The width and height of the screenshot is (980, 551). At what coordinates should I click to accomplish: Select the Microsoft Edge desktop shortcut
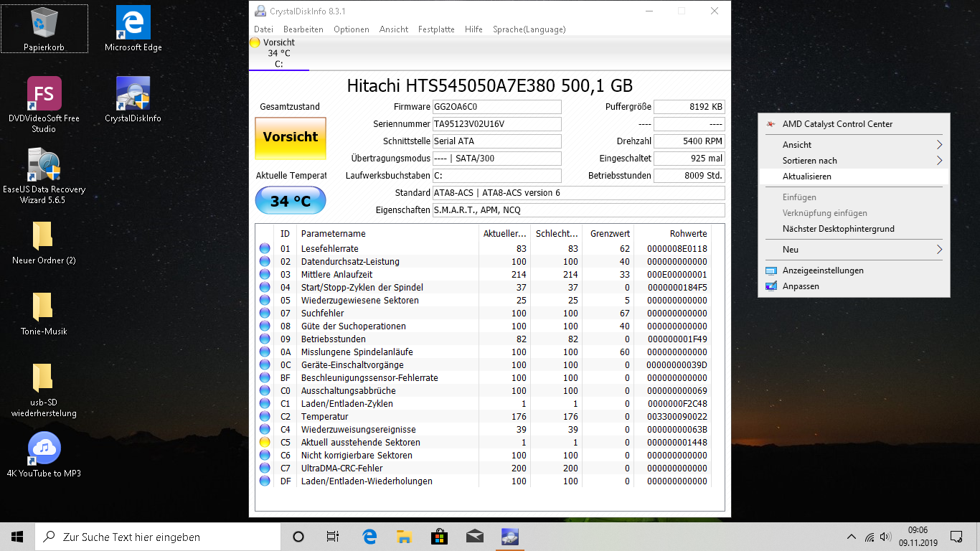point(133,29)
